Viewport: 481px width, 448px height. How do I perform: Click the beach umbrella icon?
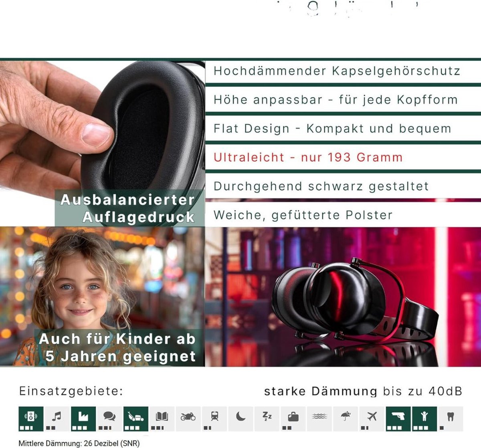346,418
